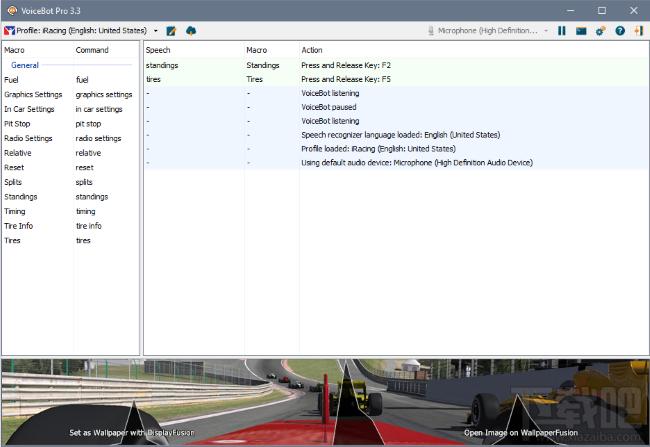Open settings via the gears icon
This screenshot has width=650, height=447.
tap(600, 31)
